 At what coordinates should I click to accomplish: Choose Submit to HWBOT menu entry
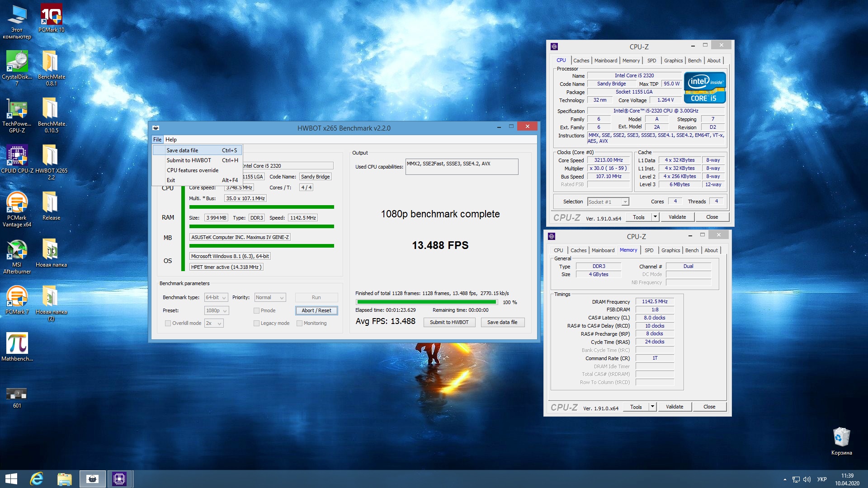pyautogui.click(x=198, y=160)
